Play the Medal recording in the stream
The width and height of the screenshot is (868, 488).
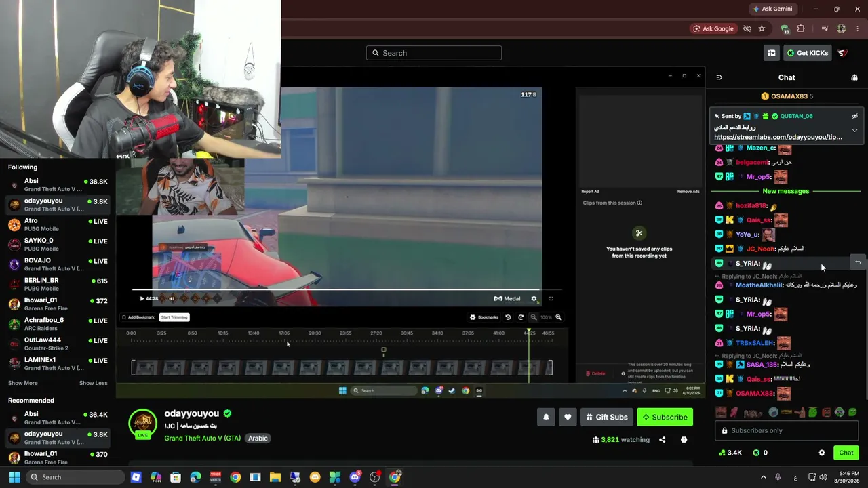[x=142, y=298]
